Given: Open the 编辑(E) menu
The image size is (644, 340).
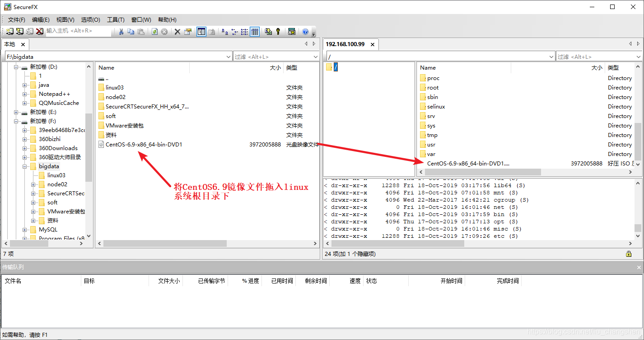Looking at the screenshot, I should point(41,19).
